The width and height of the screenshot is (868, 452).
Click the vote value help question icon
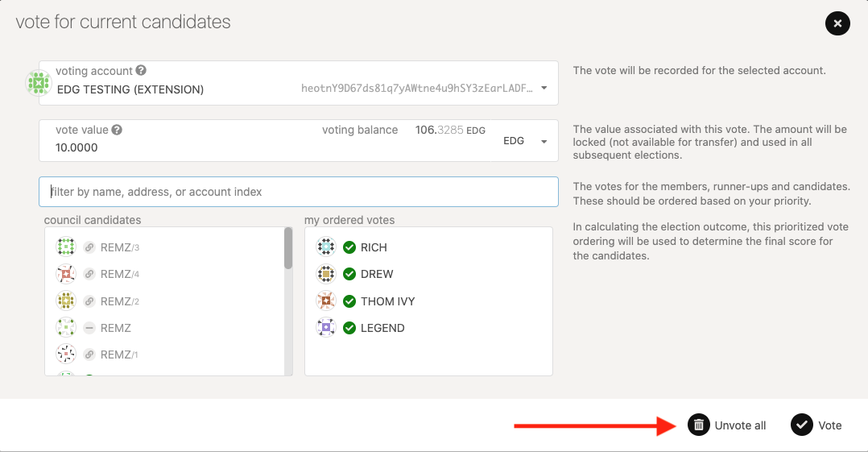pos(117,130)
